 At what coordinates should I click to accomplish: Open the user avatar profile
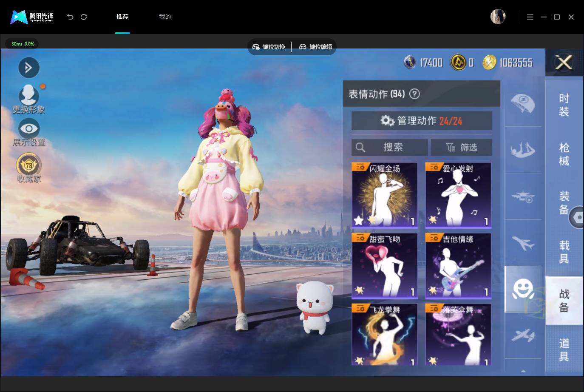[x=498, y=17]
